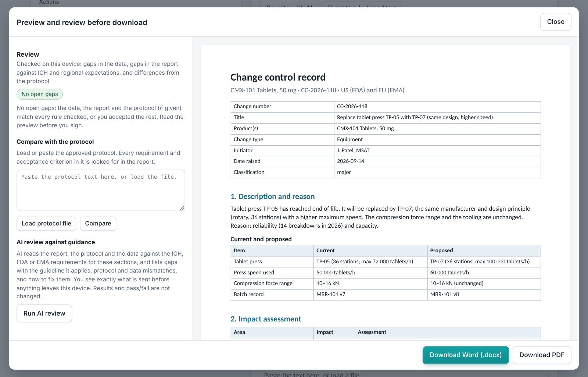The image size is (588, 377).
Task: Click the 2. Impact assessment heading
Action: 266,319
